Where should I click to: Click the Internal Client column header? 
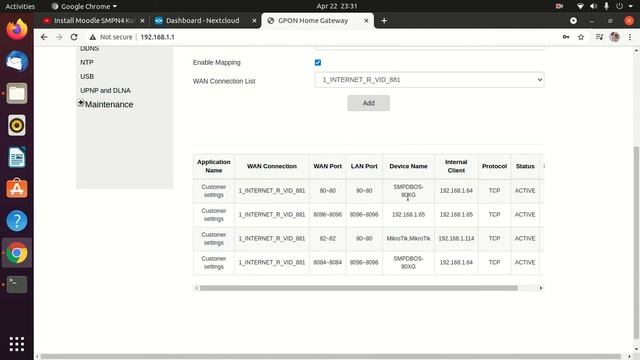[x=456, y=166]
